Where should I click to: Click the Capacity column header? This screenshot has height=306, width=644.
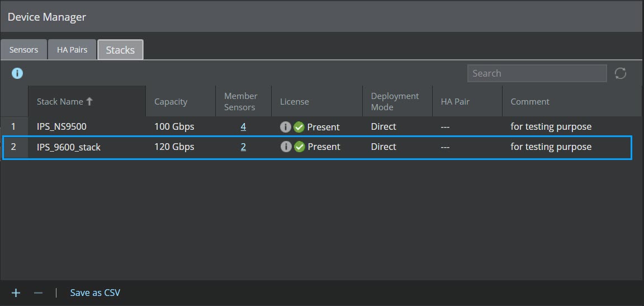(x=181, y=101)
